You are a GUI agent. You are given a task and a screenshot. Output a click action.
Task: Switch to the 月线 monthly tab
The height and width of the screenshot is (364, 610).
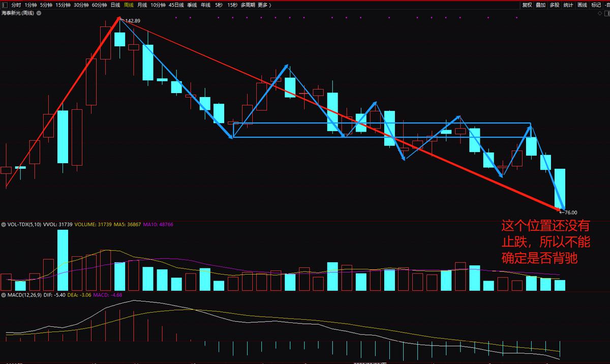142,5
